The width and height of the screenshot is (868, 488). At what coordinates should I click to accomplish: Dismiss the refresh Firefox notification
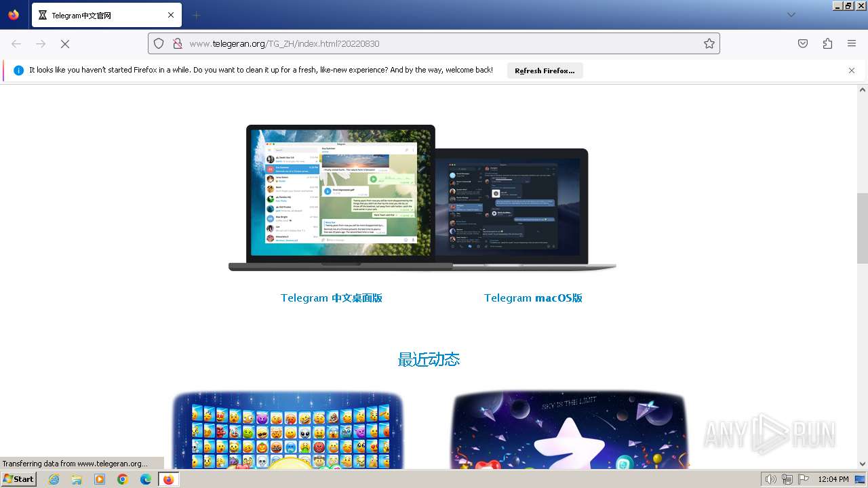pos(852,70)
